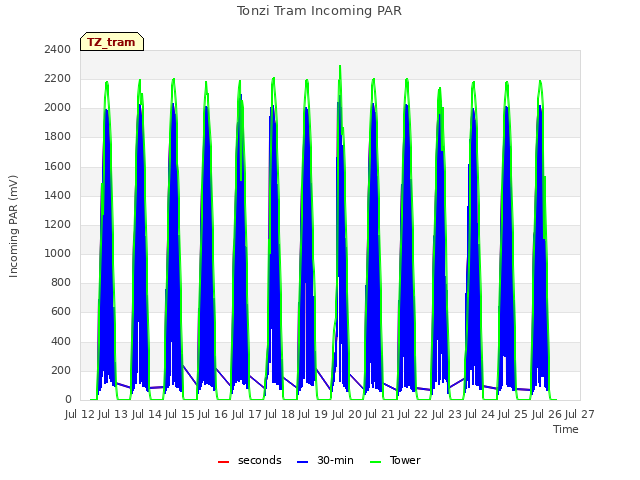Viewport: 640px width, 480px height.
Task: Click the y-axis value 0
Action: [68, 399]
